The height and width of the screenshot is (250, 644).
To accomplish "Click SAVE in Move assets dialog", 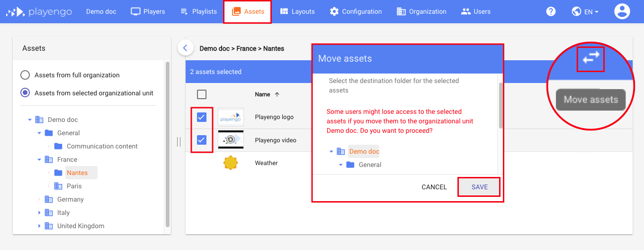I will coord(480,187).
